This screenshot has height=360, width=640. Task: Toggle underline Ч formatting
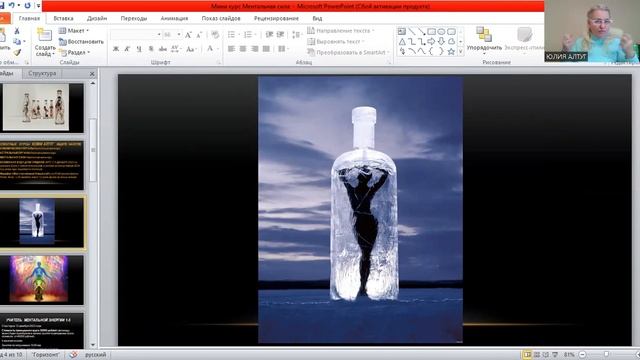pos(139,49)
